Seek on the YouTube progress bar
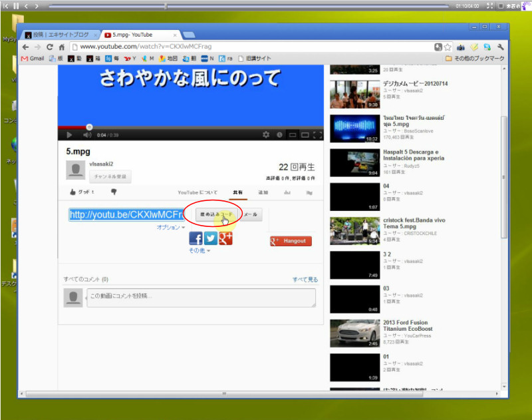 click(x=191, y=127)
